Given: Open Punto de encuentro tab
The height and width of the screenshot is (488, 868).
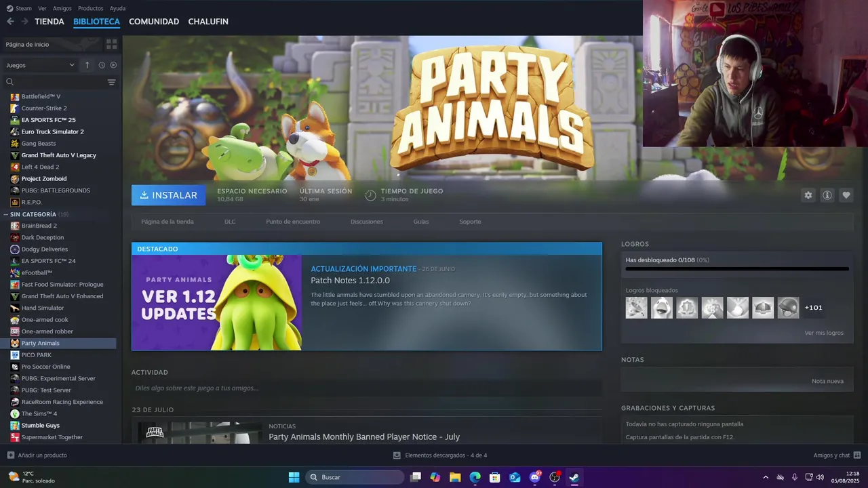Looking at the screenshot, I should 293,222.
